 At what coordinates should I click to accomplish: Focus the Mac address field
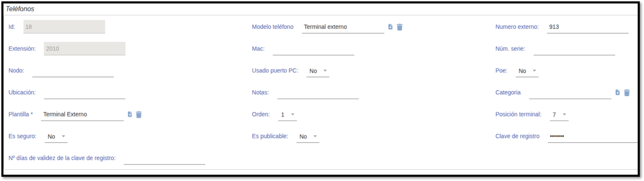click(313, 49)
